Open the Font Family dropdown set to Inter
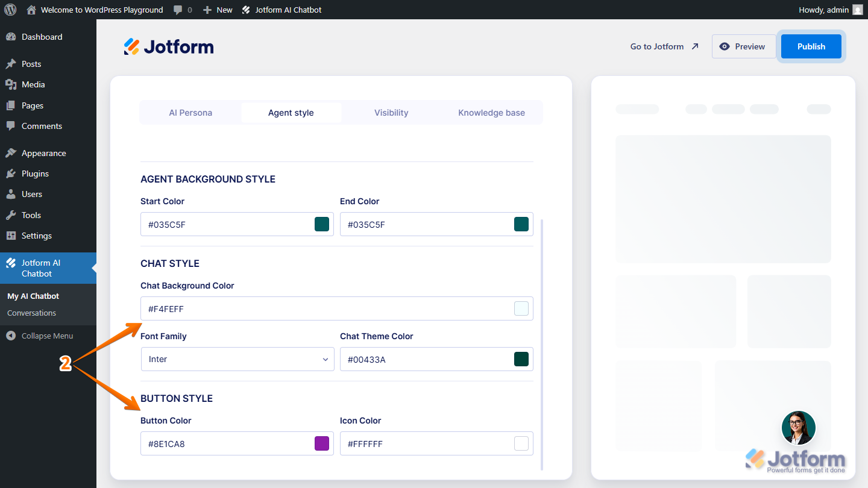The height and width of the screenshot is (488, 868). (237, 359)
